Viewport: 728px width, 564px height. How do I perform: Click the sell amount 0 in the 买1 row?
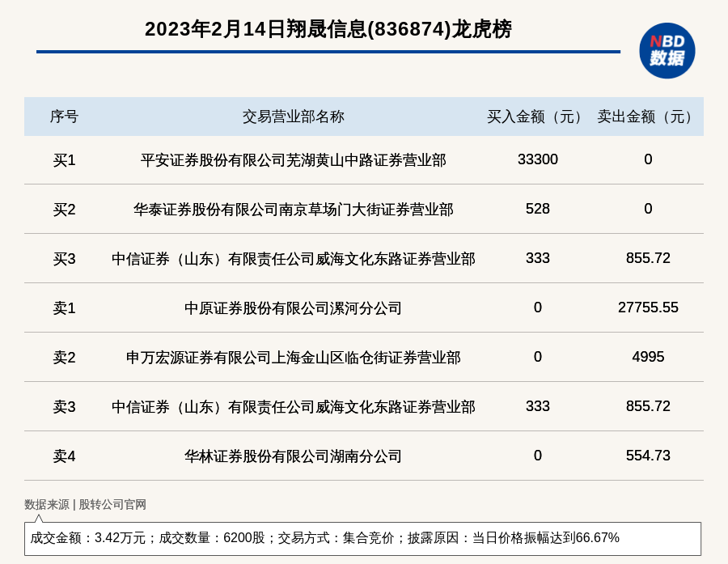pos(648,159)
